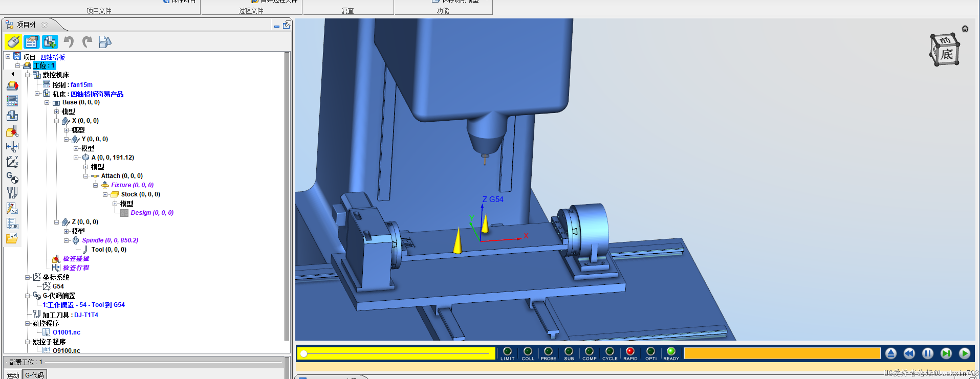Click the mouse pick mode toolbar icon
The width and height of the screenshot is (980, 379).
(14, 42)
